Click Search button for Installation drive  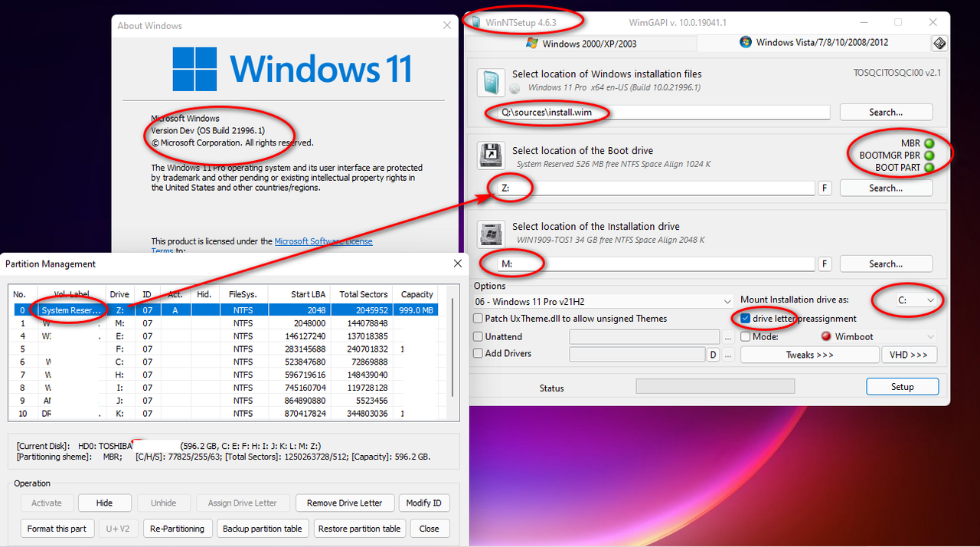coord(886,264)
